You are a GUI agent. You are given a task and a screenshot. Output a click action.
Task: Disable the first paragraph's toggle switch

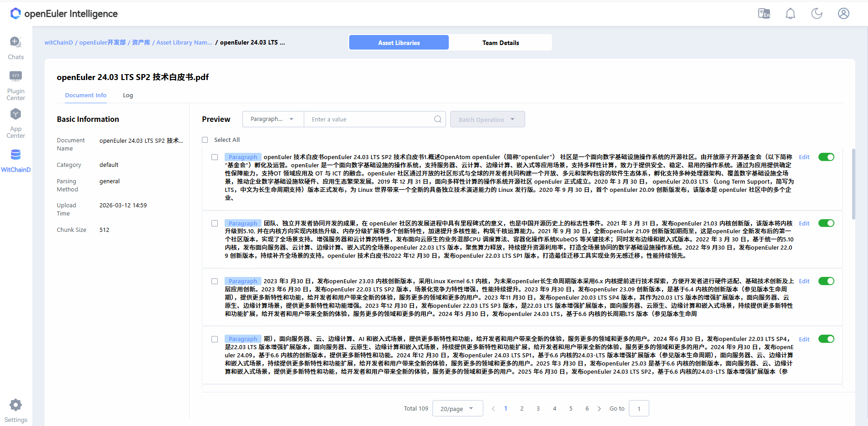(826, 157)
